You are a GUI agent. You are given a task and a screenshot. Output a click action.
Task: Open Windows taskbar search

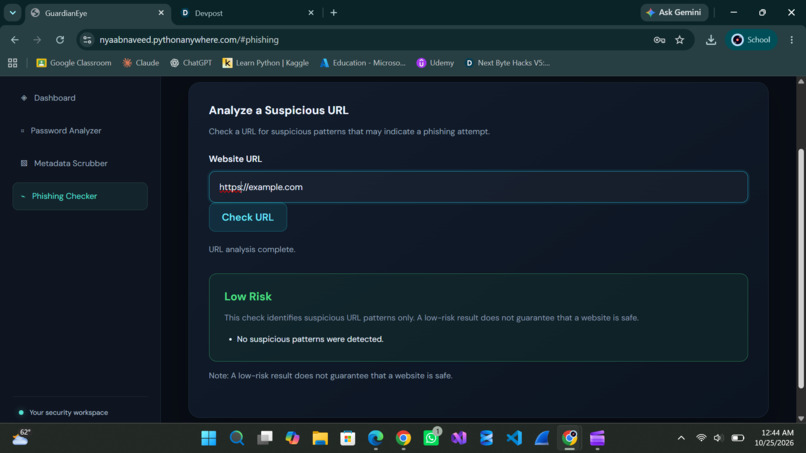pos(236,438)
